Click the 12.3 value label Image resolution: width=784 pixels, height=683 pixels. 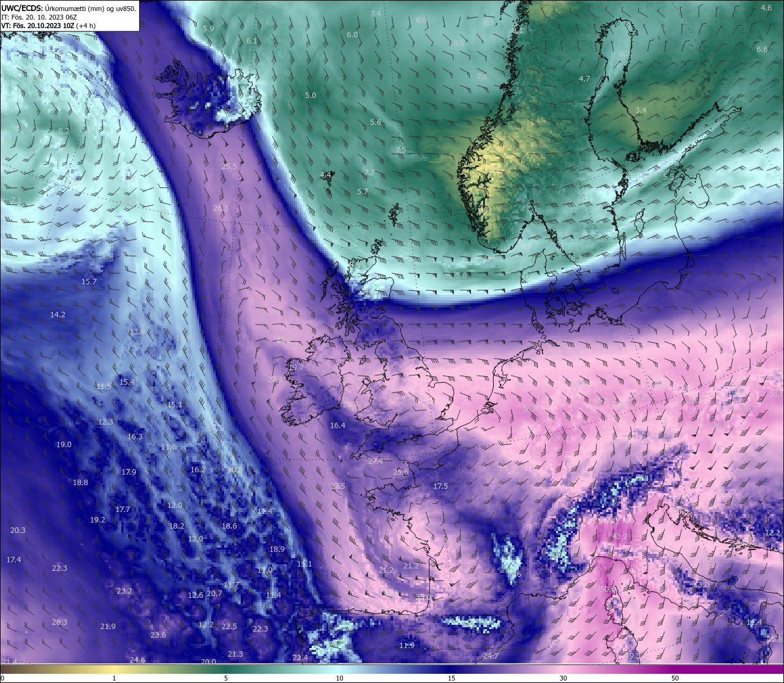click(x=105, y=421)
